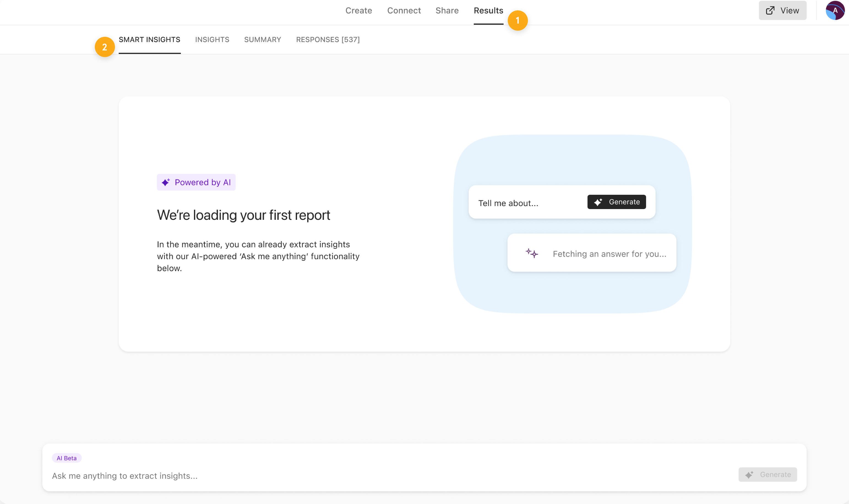Click the external-link icon beside View
This screenshot has width=849, height=504.
[x=770, y=10]
